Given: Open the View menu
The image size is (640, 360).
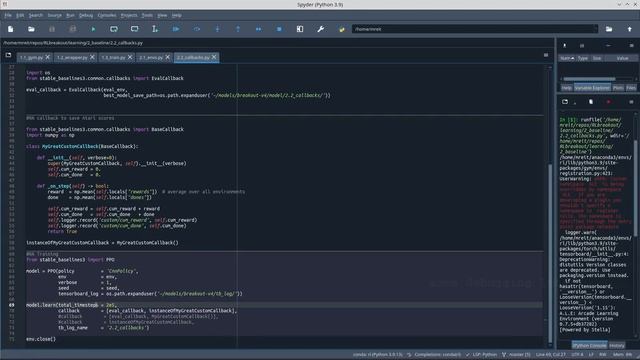Looking at the screenshot, I should (x=162, y=15).
